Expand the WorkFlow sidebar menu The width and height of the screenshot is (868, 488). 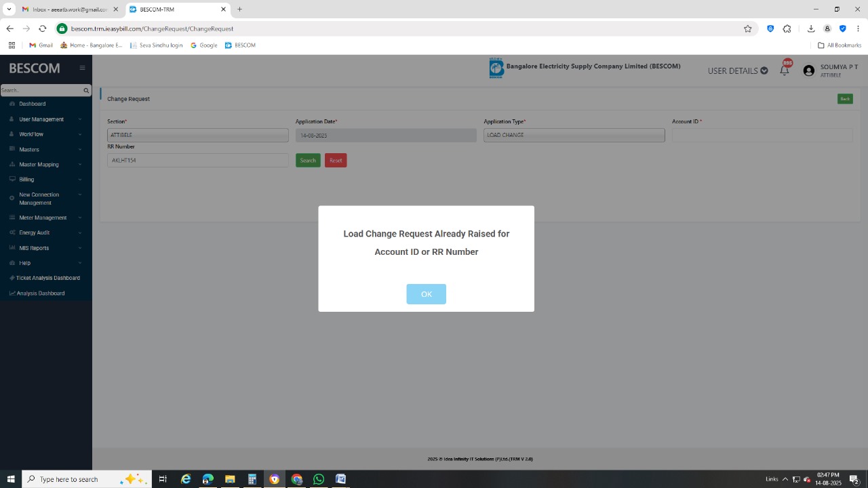pyautogui.click(x=46, y=134)
